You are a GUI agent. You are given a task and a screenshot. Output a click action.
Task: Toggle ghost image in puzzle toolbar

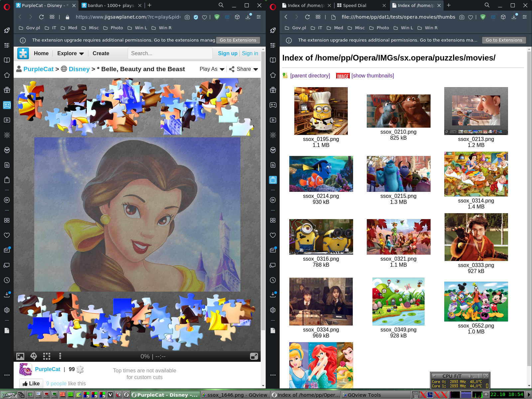point(34,356)
